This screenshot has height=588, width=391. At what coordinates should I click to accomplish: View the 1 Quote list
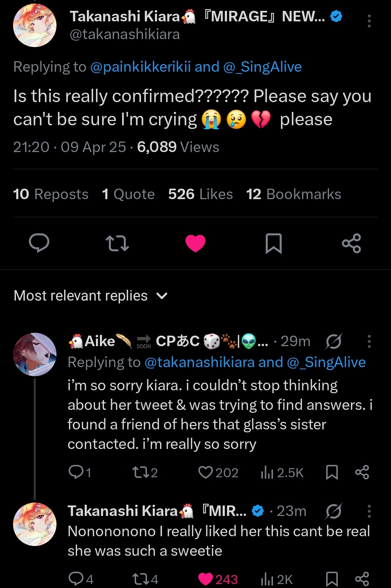point(128,194)
